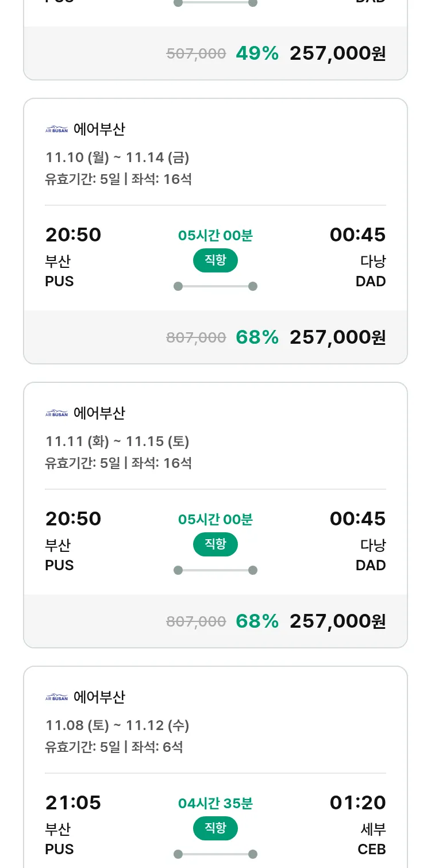Viewport: 431px width, 868px height.
Task: Tap route line graphic on 11.11 Da Nang flight
Action: (x=215, y=570)
